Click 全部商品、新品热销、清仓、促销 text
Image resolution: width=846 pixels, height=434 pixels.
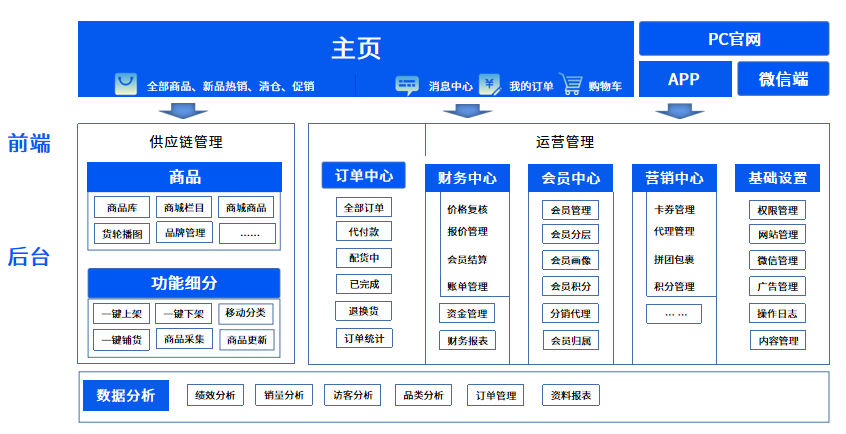pyautogui.click(x=230, y=86)
